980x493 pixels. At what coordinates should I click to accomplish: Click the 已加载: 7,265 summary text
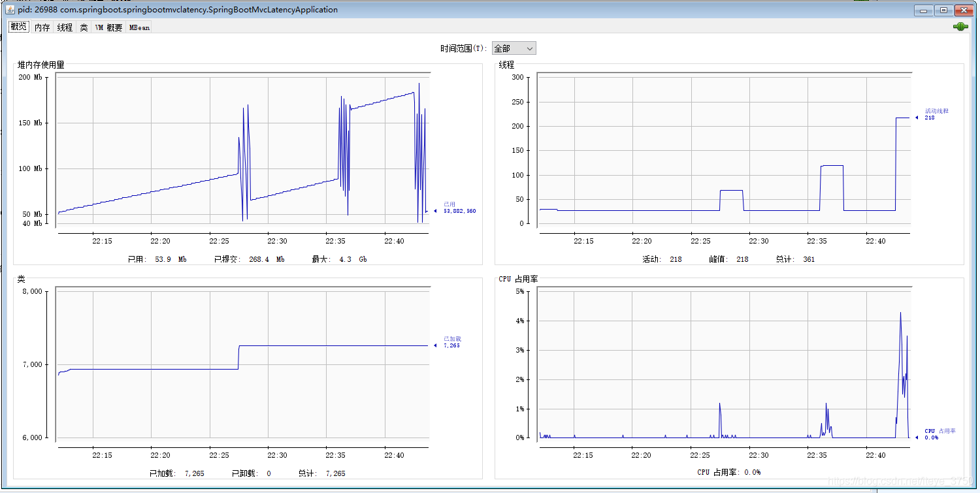pos(176,473)
